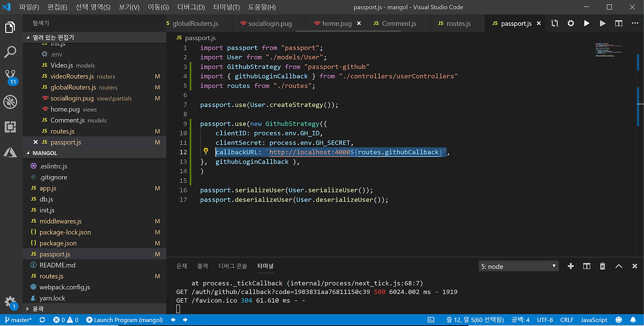Split the editor with toolbar icon

pyautogui.click(x=618, y=24)
